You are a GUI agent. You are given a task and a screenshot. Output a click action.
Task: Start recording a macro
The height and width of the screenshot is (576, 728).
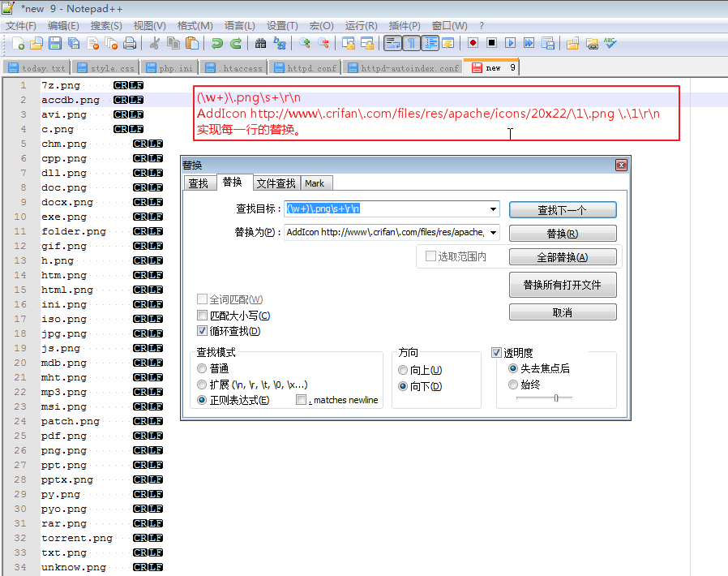(472, 45)
